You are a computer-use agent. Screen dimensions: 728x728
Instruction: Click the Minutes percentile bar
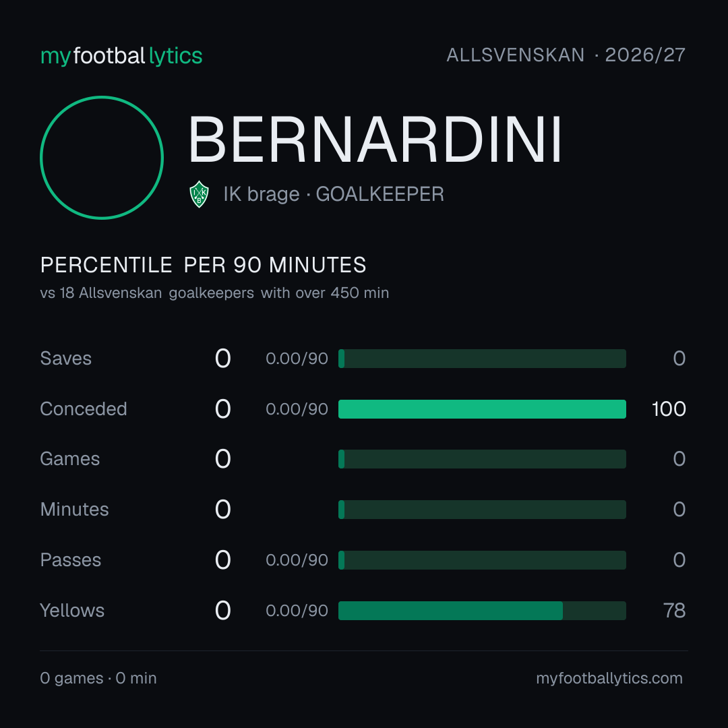pyautogui.click(x=482, y=510)
